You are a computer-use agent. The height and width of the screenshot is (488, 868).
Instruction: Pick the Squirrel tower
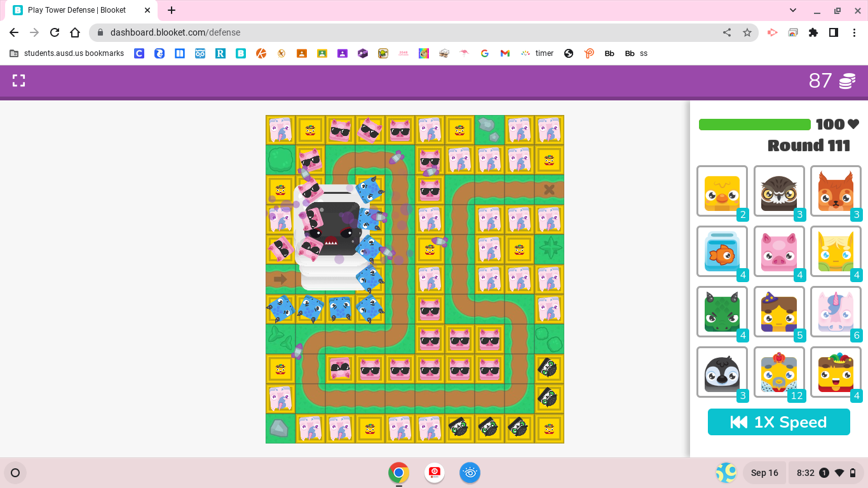click(x=835, y=190)
